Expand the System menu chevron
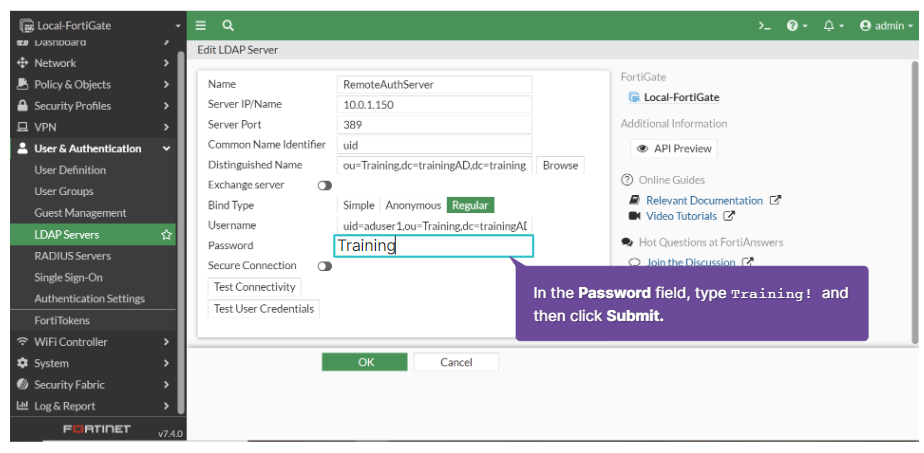This screenshot has height=453, width=924. click(167, 363)
